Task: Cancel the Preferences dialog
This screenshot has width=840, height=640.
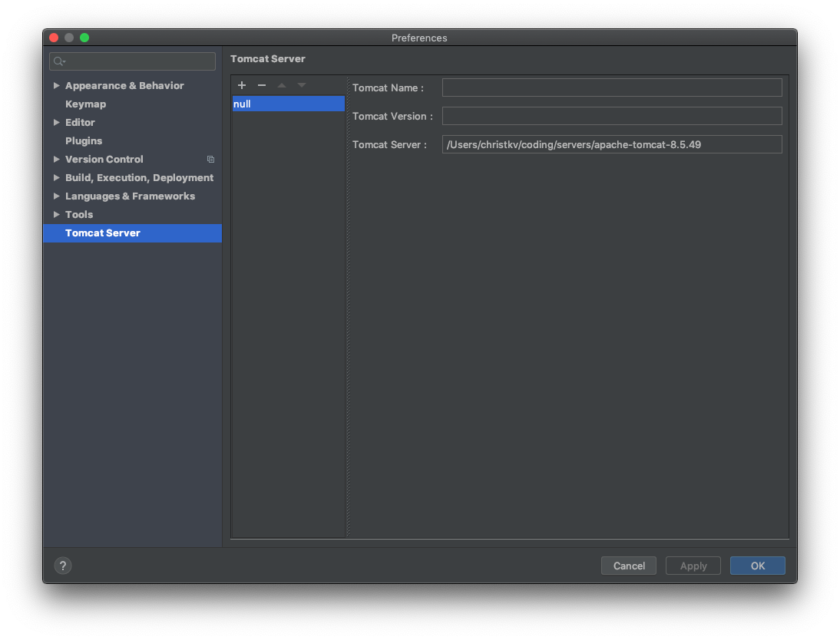Action: pos(628,566)
